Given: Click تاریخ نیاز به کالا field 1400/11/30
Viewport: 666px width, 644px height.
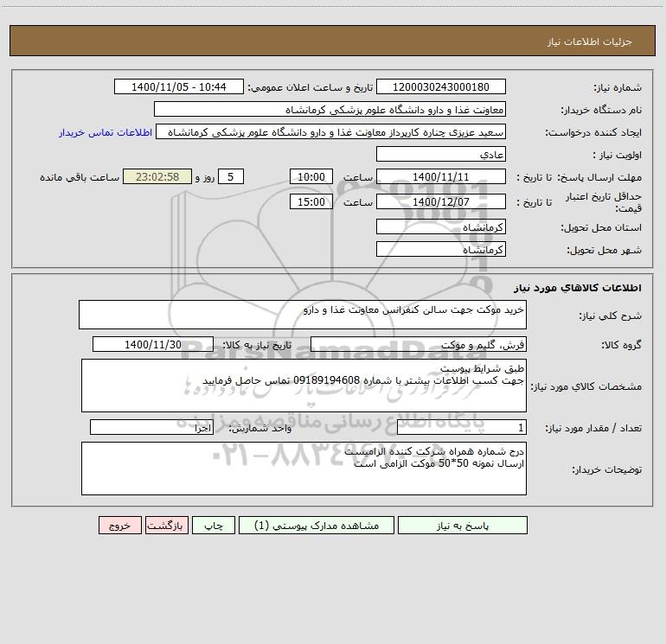Looking at the screenshot, I should click(153, 344).
